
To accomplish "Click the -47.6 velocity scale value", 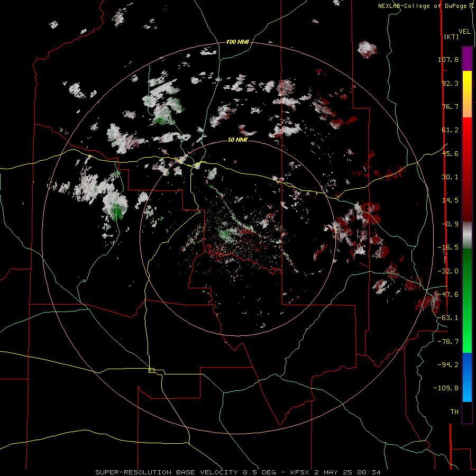I will (448, 295).
